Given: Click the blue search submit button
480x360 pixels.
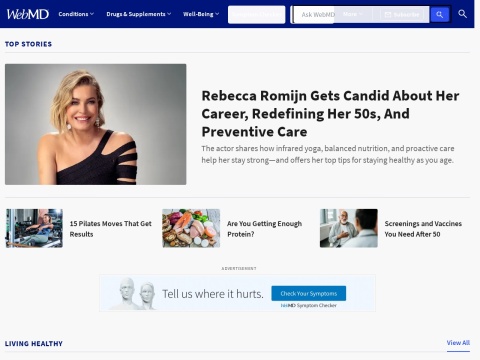Looking at the screenshot, I should [440, 15].
